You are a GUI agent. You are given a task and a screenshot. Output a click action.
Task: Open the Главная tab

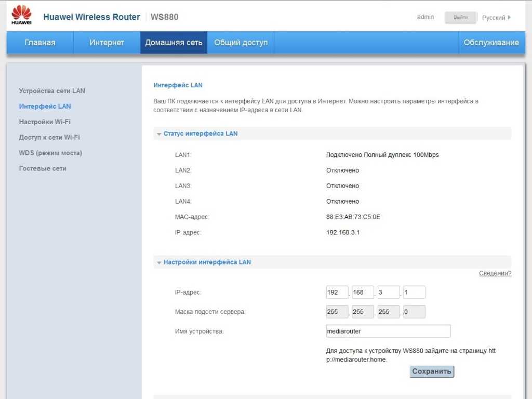point(39,43)
